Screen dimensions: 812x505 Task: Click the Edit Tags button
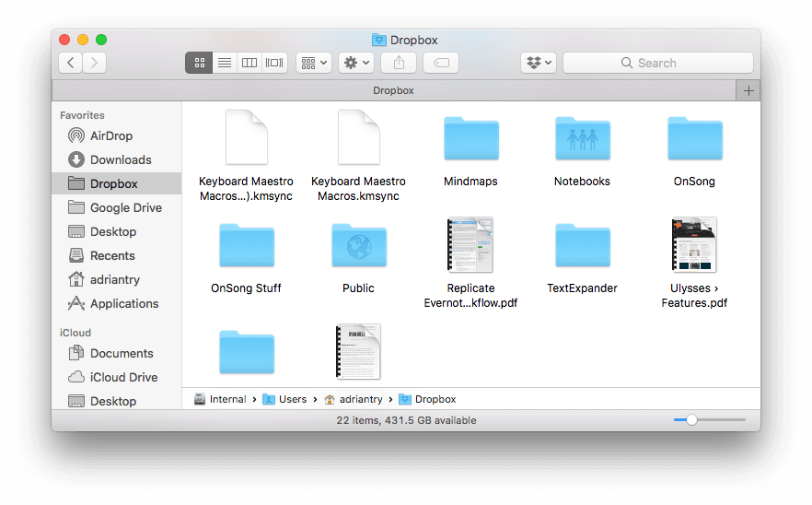[441, 63]
